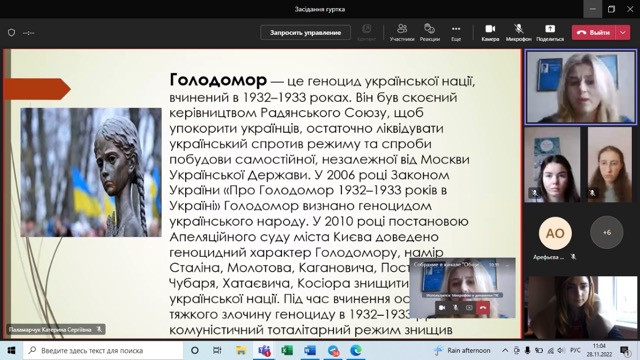Click the Поделиться share content button
This screenshot has height=360, width=640.
click(x=550, y=33)
